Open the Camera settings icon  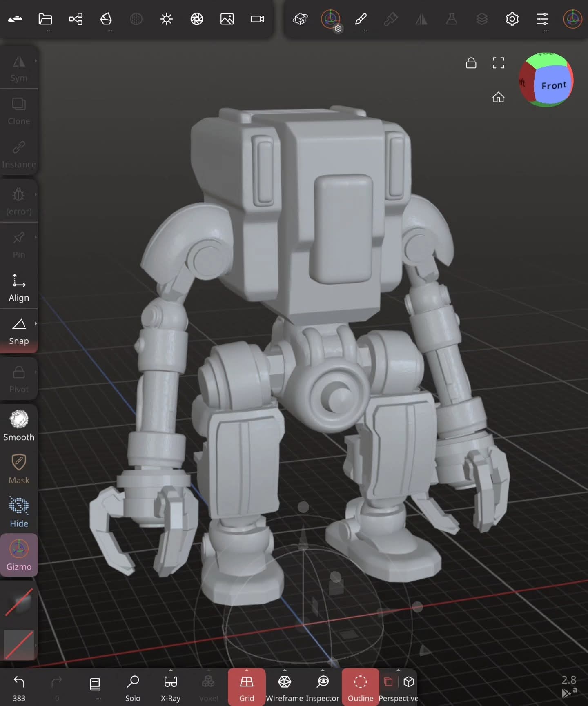coord(257,19)
